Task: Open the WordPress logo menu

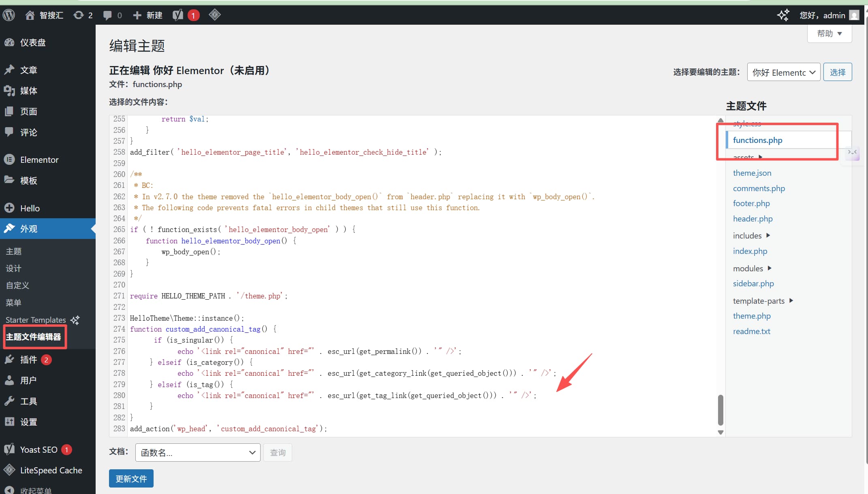Action: coord(9,15)
